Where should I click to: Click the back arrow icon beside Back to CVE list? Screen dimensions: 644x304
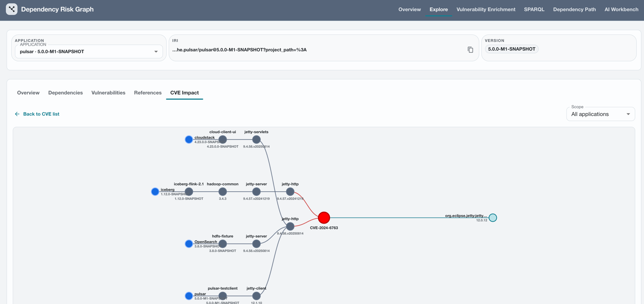click(x=17, y=114)
